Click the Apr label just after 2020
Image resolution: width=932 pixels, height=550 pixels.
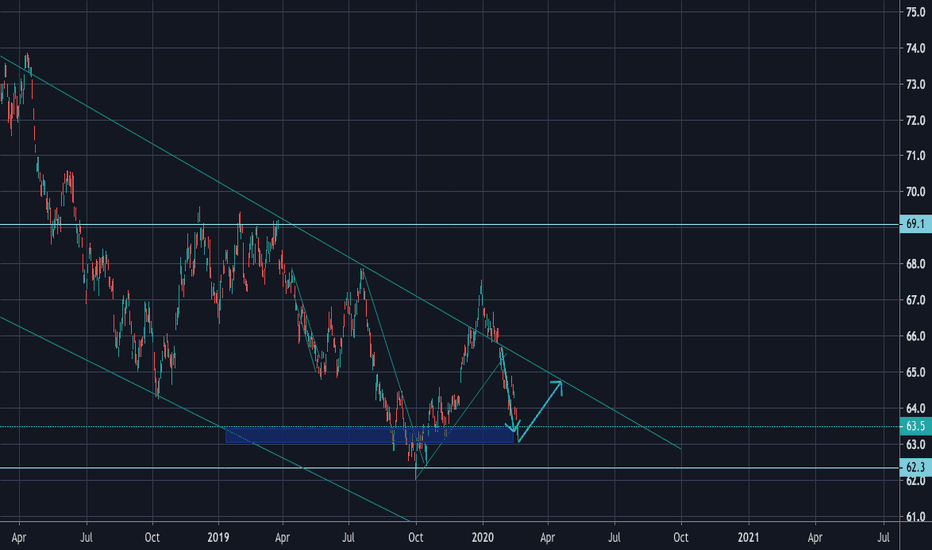tap(547, 538)
